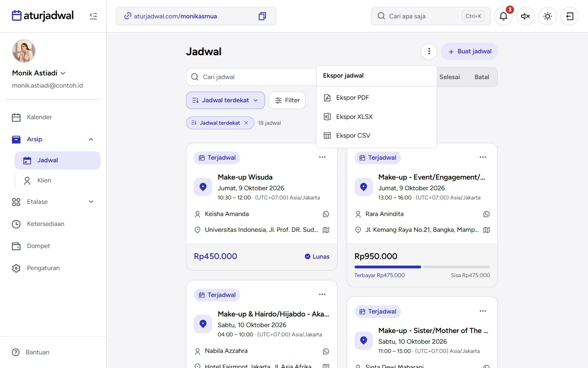Choose Ekspor CSV
The width and height of the screenshot is (588, 368).
pyautogui.click(x=376, y=136)
